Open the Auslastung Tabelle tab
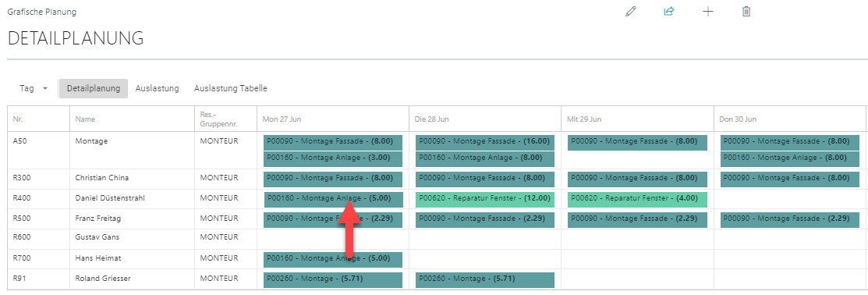The width and height of the screenshot is (868, 295). pyautogui.click(x=231, y=88)
